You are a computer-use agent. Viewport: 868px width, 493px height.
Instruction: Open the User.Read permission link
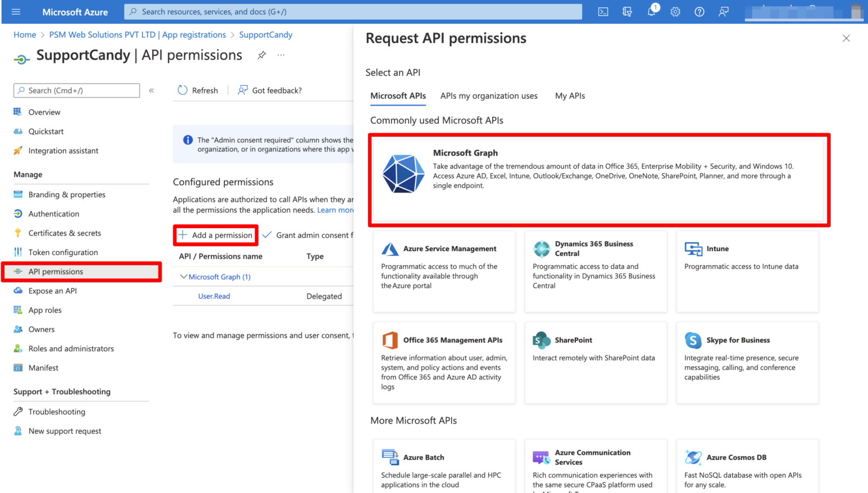[x=214, y=296]
